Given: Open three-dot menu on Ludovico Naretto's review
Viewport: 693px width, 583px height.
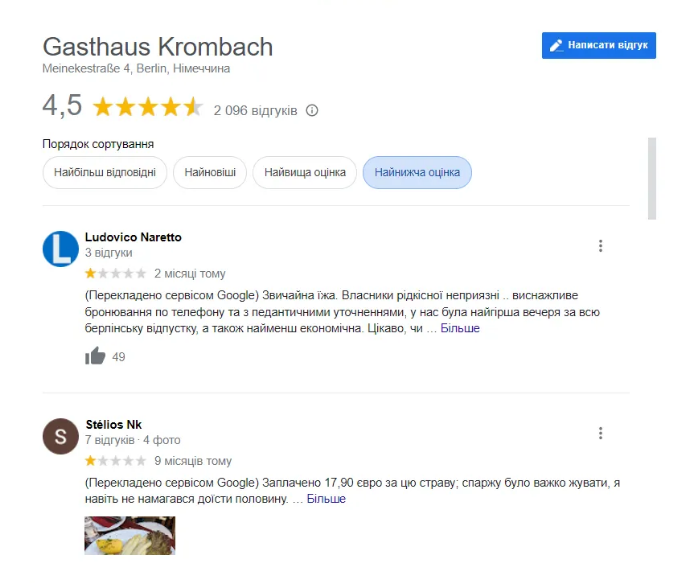Looking at the screenshot, I should coord(600,246).
